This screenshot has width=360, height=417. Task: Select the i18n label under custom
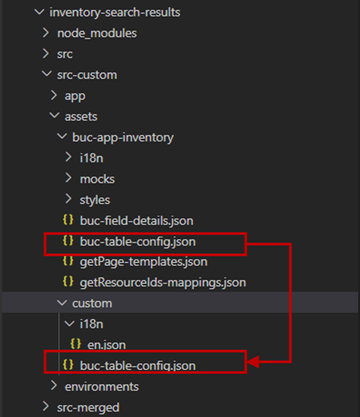tap(91, 324)
